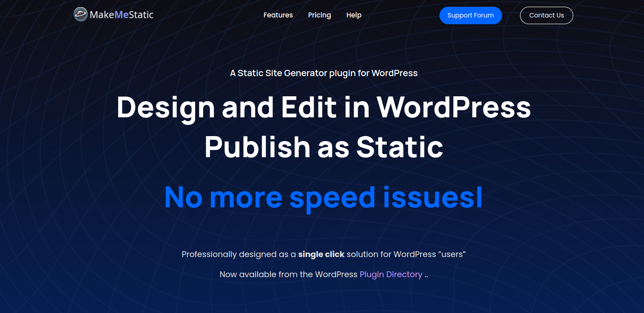
Task: Go to the Pricing page
Action: [320, 15]
